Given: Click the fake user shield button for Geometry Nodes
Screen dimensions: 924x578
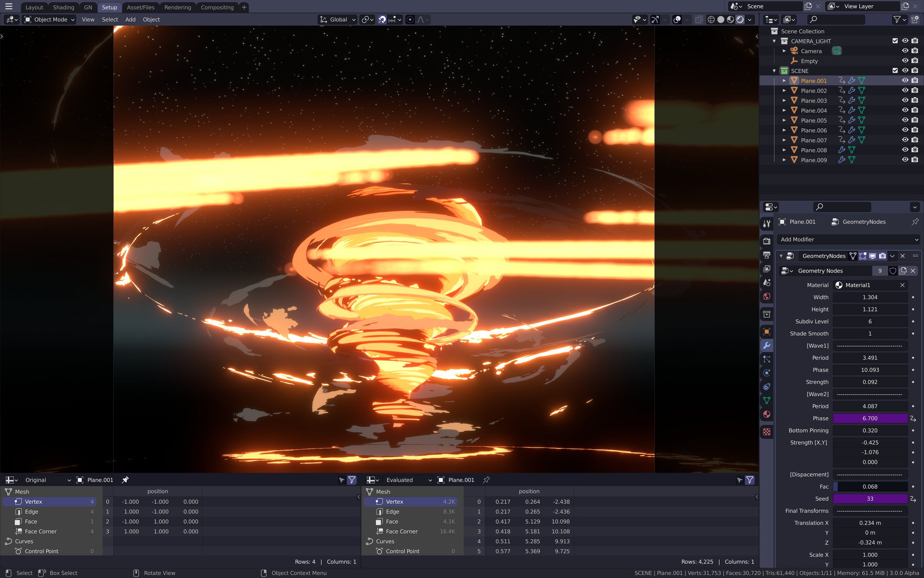Looking at the screenshot, I should (x=893, y=270).
